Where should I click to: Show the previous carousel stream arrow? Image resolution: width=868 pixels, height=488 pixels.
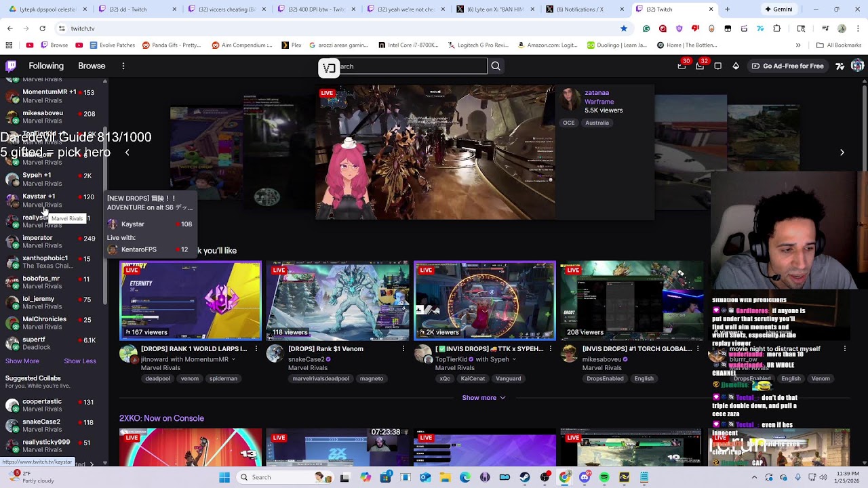(x=127, y=152)
